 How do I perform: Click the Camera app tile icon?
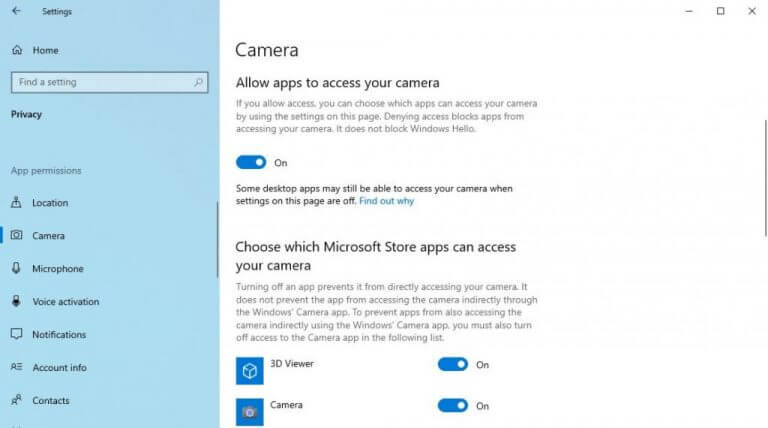pos(249,412)
